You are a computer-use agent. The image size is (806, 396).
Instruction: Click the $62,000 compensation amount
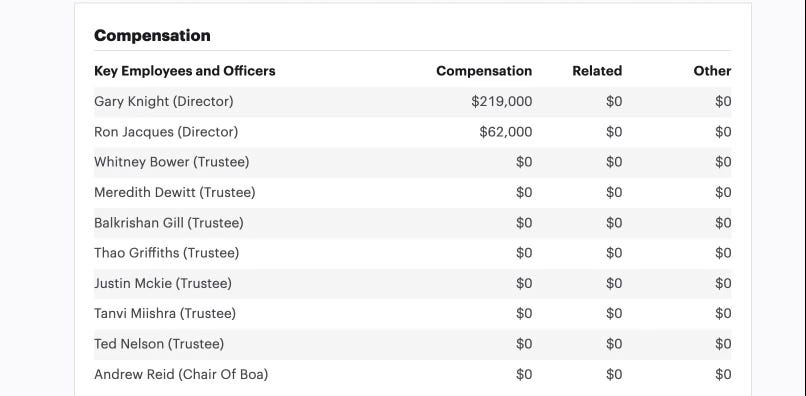point(505,132)
